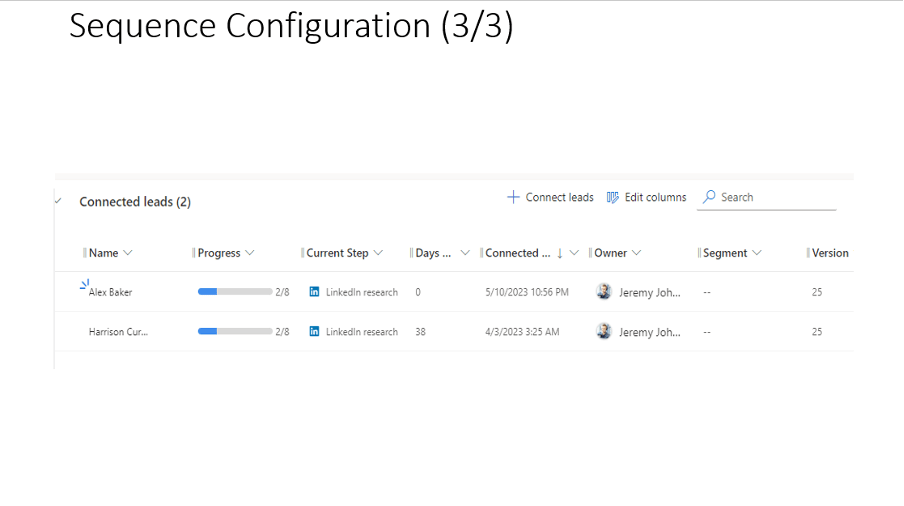Toggle the checkmark left of Connected leads
This screenshot has height=506, width=904.
pos(58,201)
